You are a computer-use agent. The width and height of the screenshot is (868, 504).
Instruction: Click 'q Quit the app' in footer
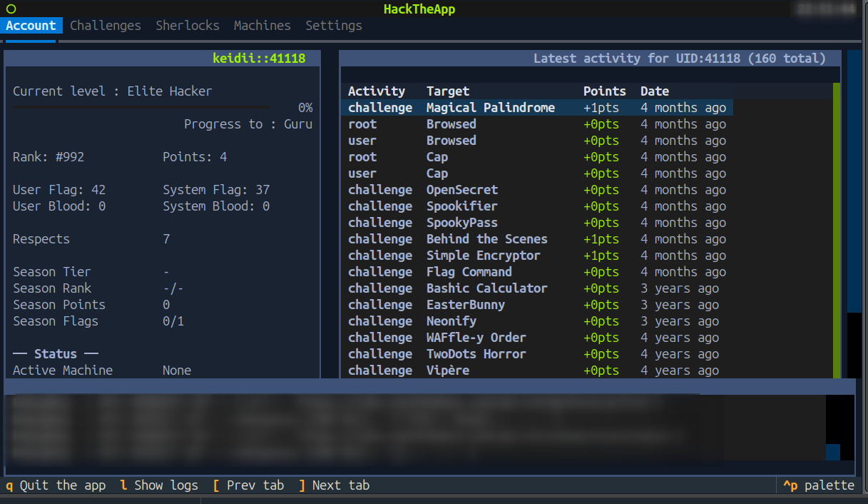click(56, 485)
